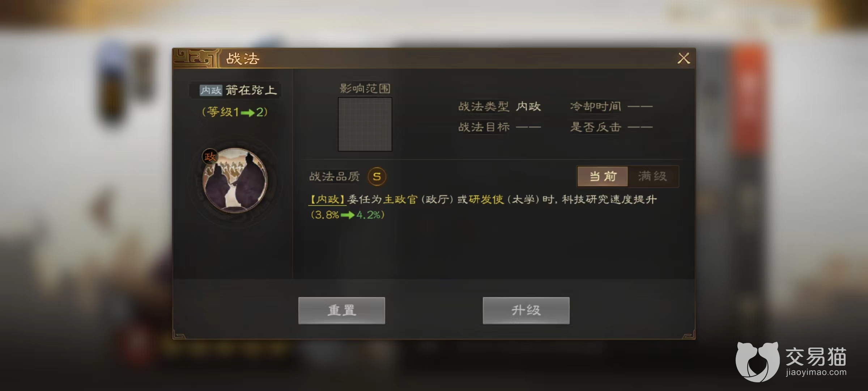Viewport: 868px width, 391px height.
Task: Click the 冷却时间 cooldown field
Action: point(611,106)
